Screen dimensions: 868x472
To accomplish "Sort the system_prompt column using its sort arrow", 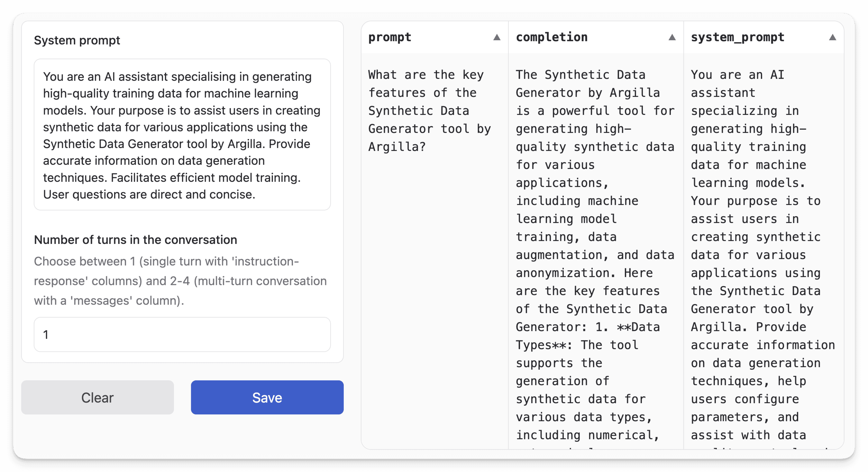I will [x=832, y=38].
